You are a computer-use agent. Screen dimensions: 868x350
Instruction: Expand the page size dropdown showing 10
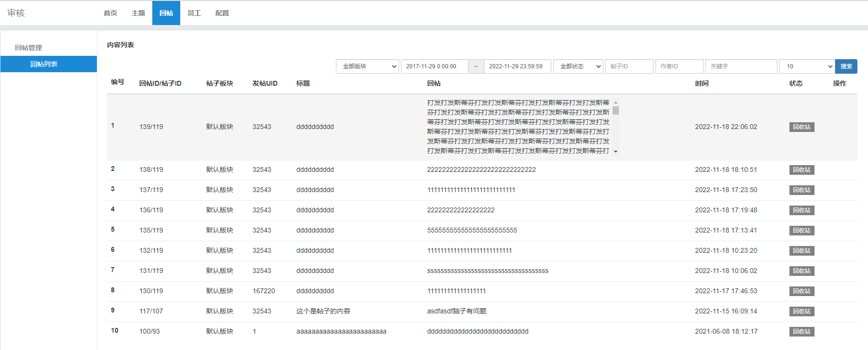pyautogui.click(x=806, y=66)
